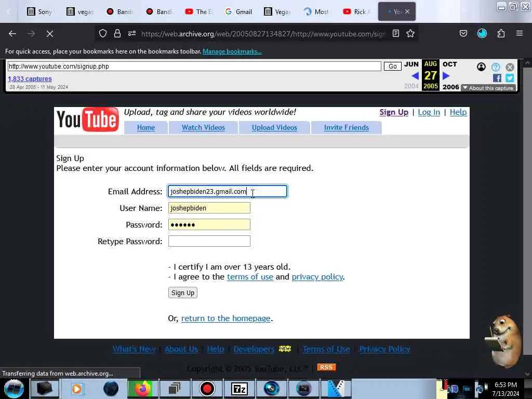Select the 2006 year in Wayback timeline
532x399 pixels.
[x=450, y=87]
